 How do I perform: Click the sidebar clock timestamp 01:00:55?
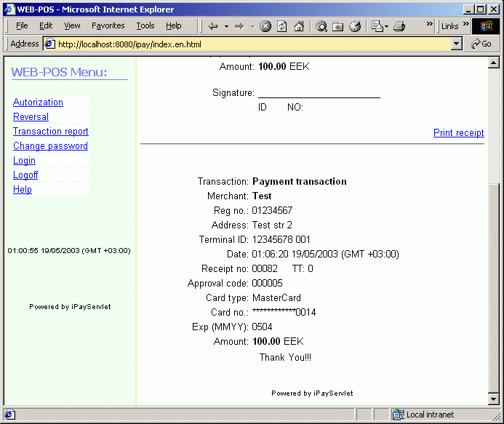pyautogui.click(x=69, y=251)
